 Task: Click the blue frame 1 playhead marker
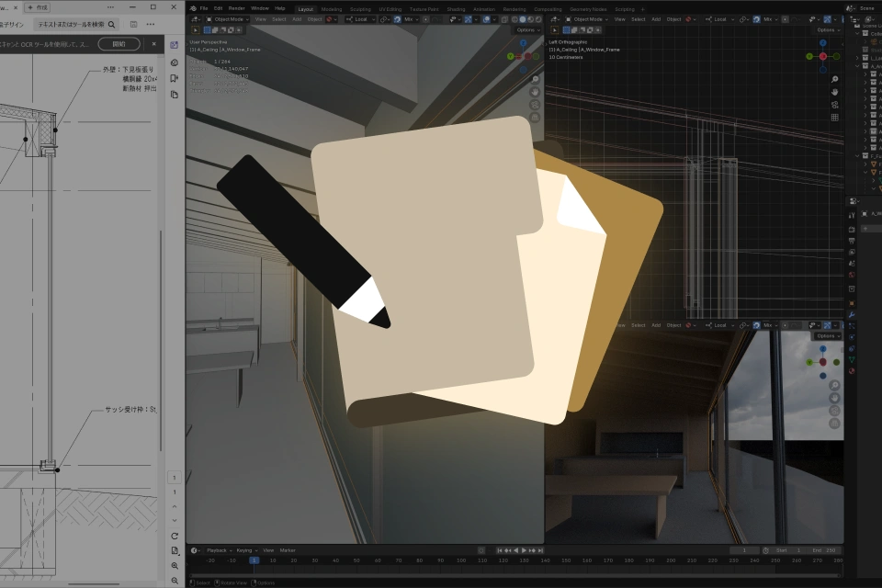click(x=254, y=560)
